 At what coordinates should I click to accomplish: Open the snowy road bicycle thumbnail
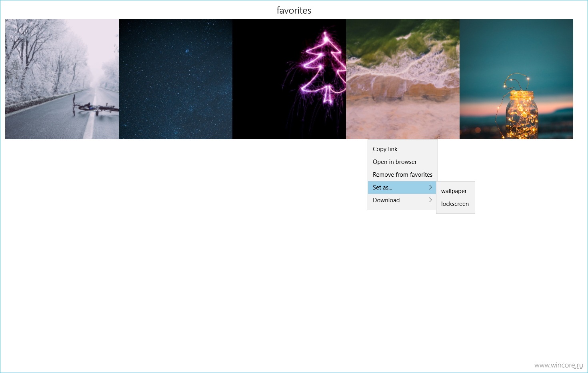(x=62, y=79)
